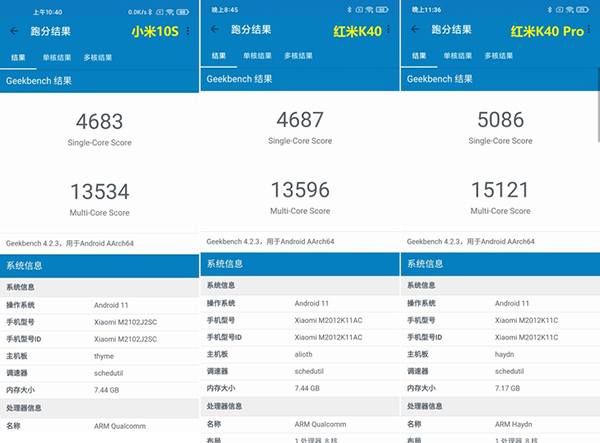Tap the 4683 single-core score
This screenshot has height=443, width=600.
99,122
